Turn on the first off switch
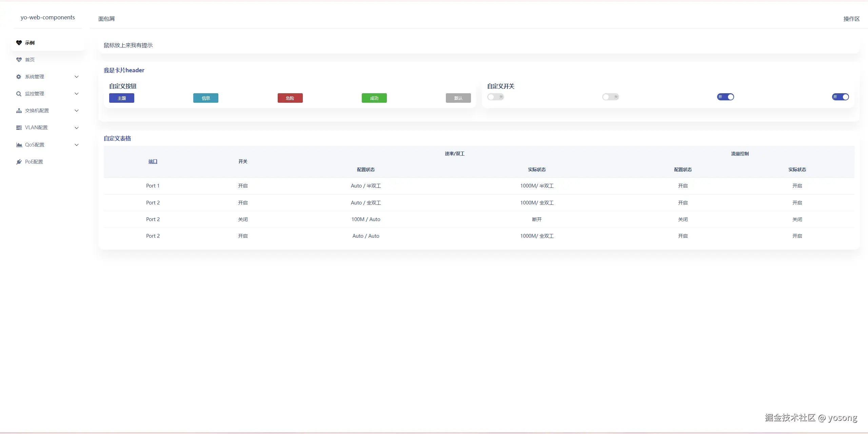This screenshot has height=434, width=868. pyautogui.click(x=495, y=97)
